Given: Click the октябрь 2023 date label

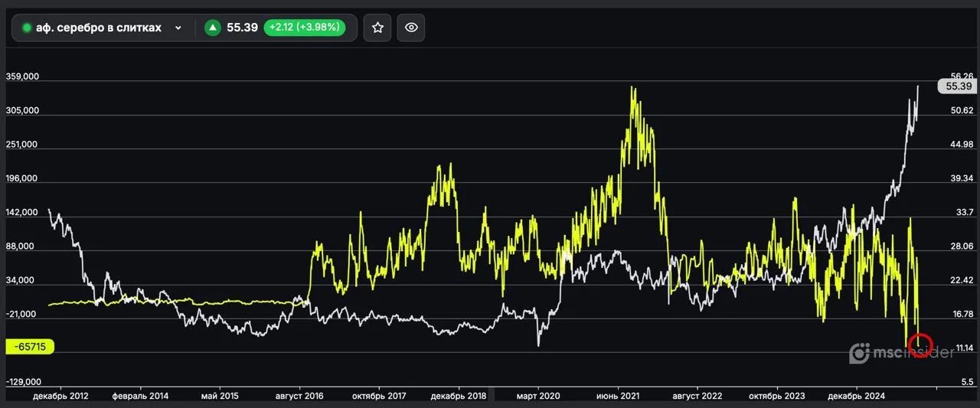Looking at the screenshot, I should point(777,397).
